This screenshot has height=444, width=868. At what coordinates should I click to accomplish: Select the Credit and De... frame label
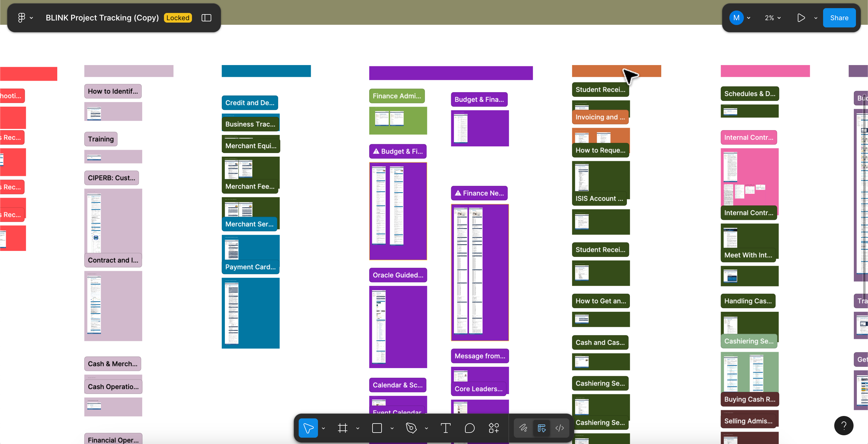click(250, 102)
